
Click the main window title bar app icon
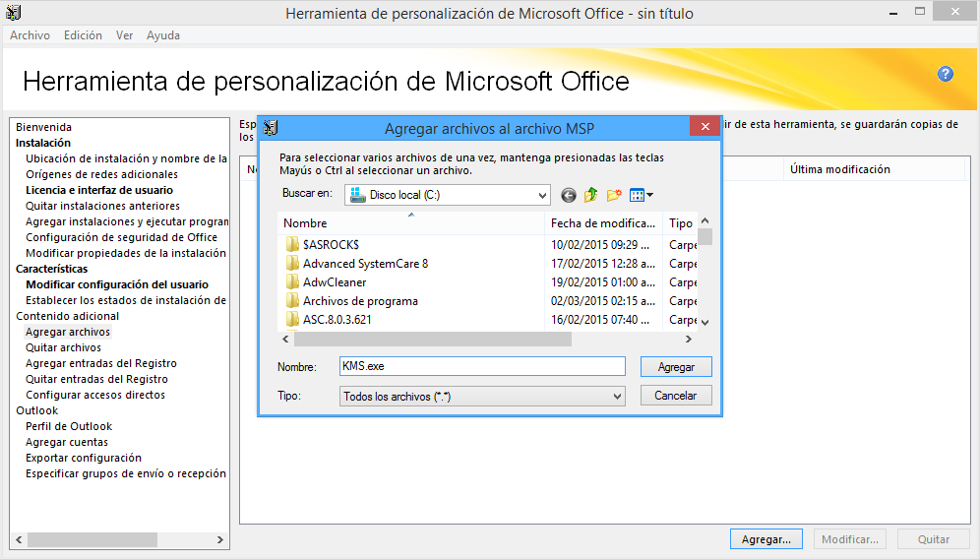coord(13,13)
